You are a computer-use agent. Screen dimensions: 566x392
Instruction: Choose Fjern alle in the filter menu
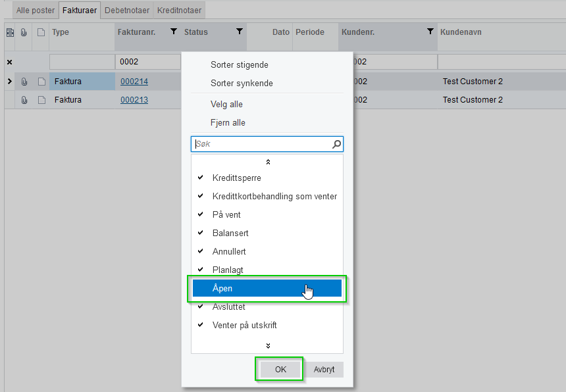228,123
